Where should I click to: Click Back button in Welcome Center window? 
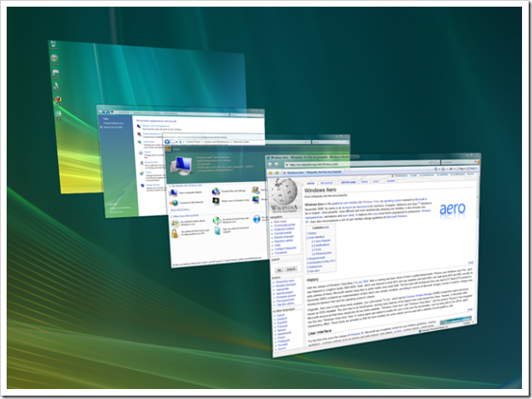click(x=167, y=142)
